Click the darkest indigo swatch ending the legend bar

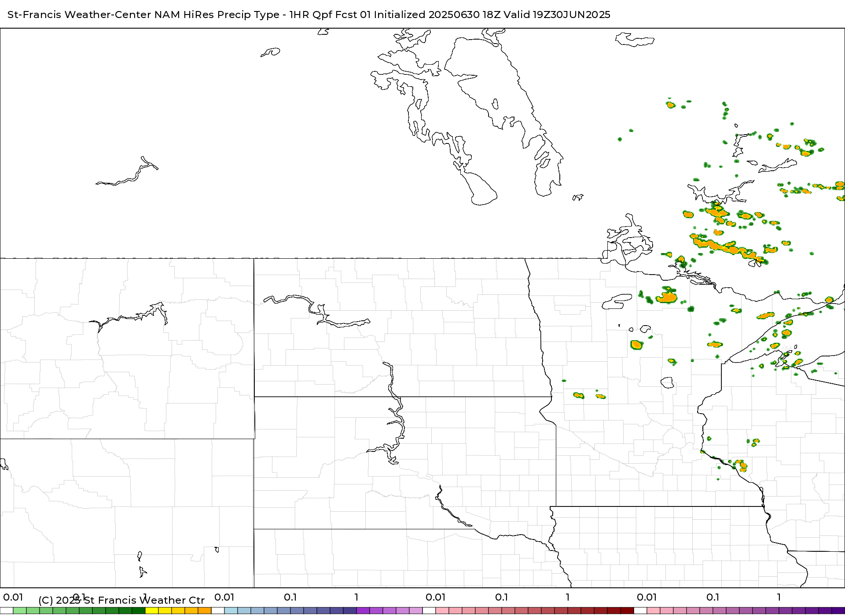pos(838,611)
